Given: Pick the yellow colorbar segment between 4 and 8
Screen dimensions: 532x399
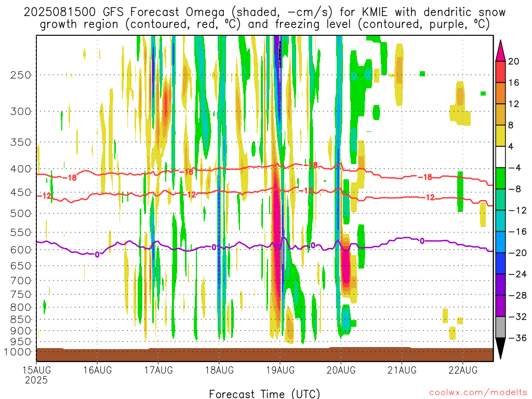Looking at the screenshot, I should point(500,136).
